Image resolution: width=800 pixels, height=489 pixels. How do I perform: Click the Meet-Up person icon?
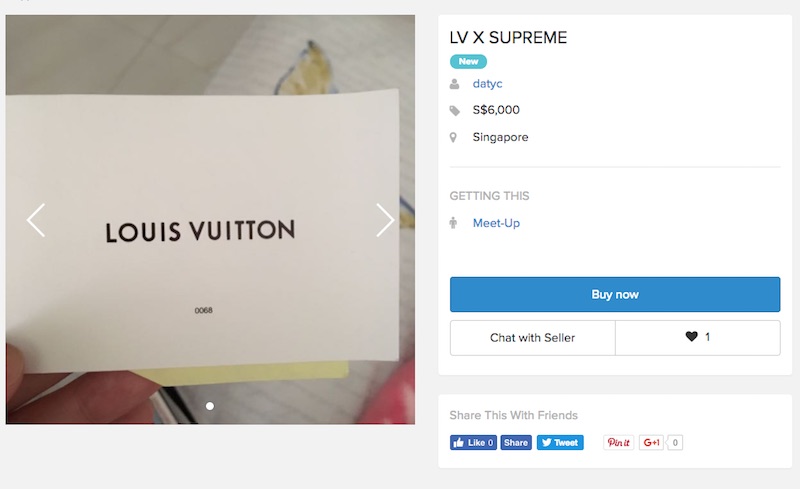tap(455, 223)
